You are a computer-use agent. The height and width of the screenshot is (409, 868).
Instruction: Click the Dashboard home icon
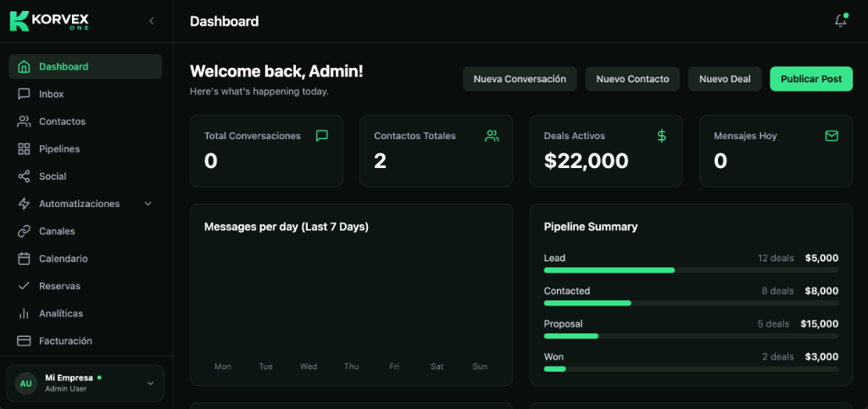24,66
